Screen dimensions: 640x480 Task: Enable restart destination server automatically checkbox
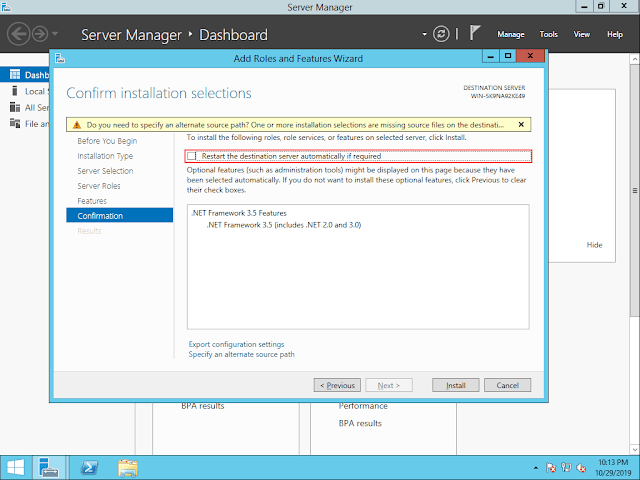(191, 156)
